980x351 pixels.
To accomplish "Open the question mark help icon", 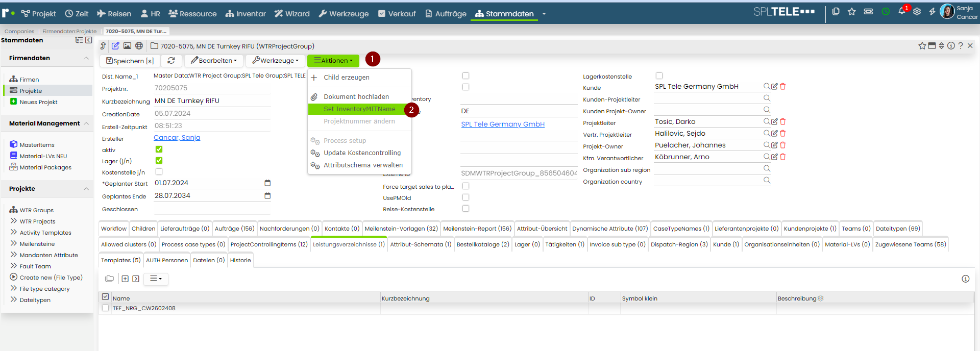I will (x=961, y=46).
